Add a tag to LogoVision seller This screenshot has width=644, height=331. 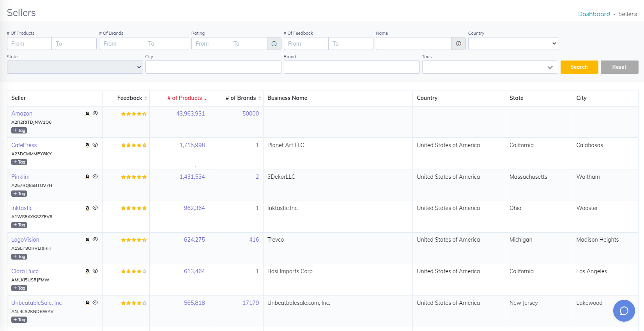(x=19, y=256)
